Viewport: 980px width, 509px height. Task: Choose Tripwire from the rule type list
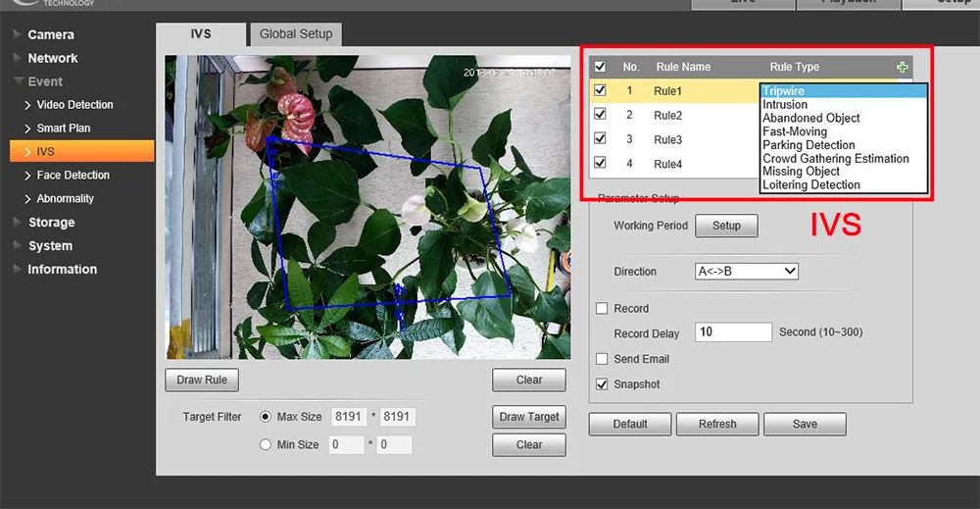[x=844, y=91]
